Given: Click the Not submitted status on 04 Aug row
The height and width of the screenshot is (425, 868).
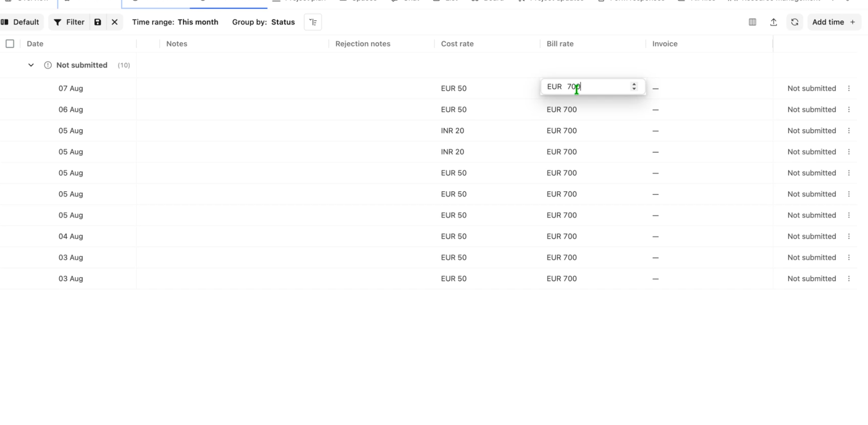Looking at the screenshot, I should [x=812, y=236].
